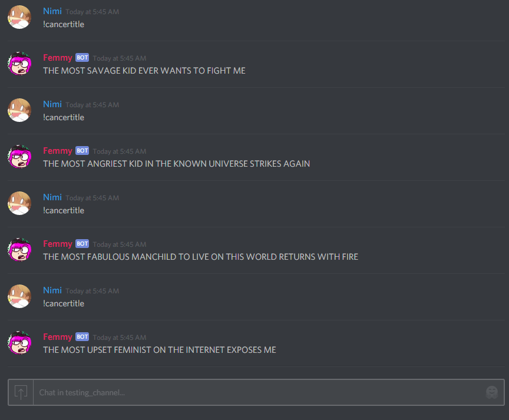Image resolution: width=509 pixels, height=420 pixels.
Task: Open the emoji picker icon
Action: click(492, 392)
